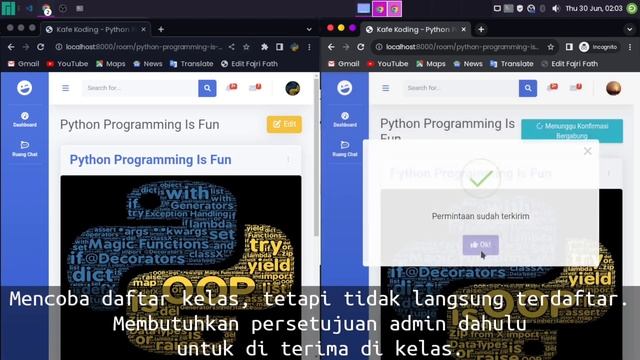Click clock Thu 30 Jun 02:03

[x=594, y=8]
